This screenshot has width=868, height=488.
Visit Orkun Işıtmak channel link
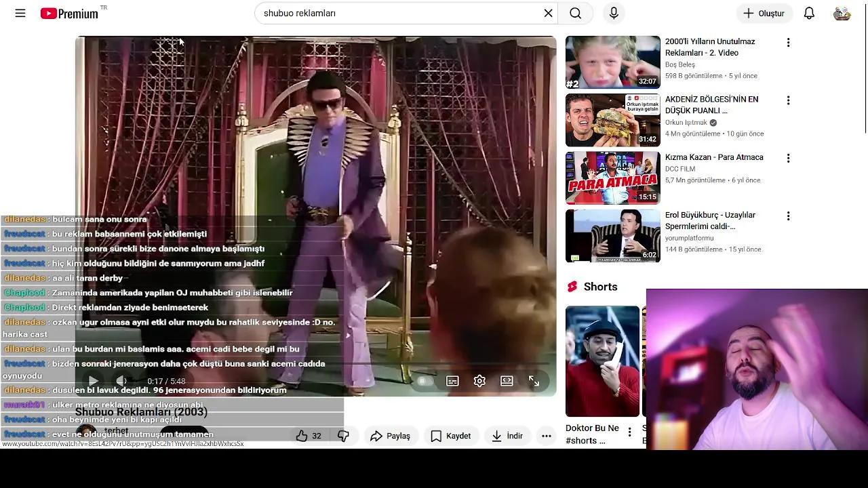(686, 123)
